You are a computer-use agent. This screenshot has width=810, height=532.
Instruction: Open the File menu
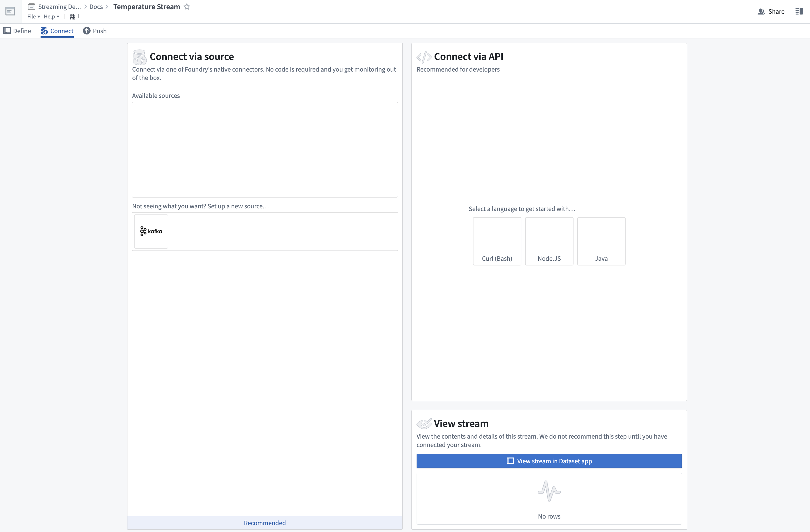pos(31,16)
